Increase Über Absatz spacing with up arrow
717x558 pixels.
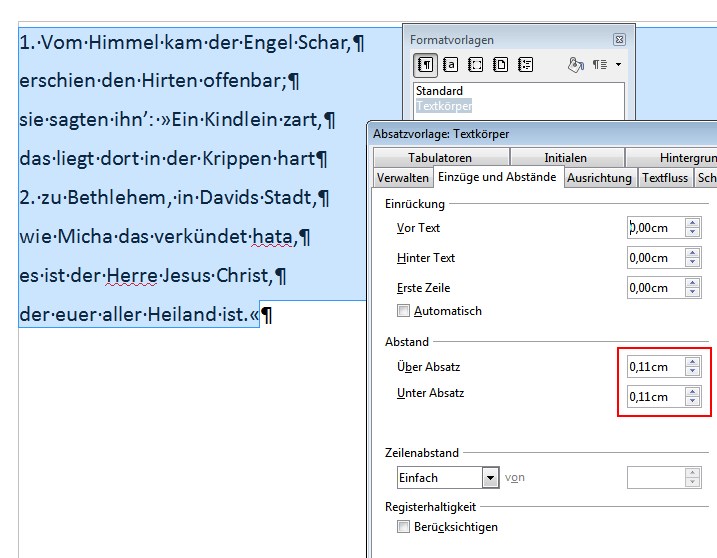coord(693,362)
